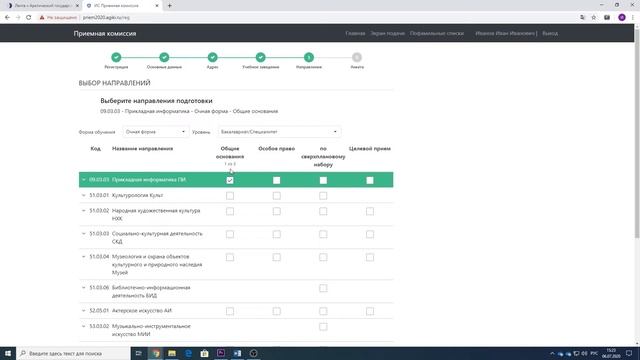Switch to Chrome on the taskbar

(156, 353)
